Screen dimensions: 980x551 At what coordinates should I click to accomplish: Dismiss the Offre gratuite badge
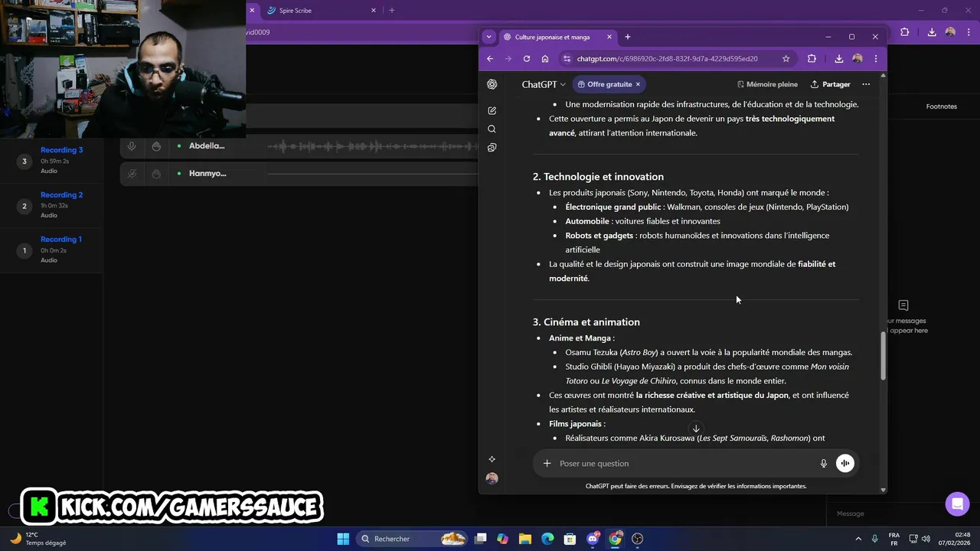point(638,84)
